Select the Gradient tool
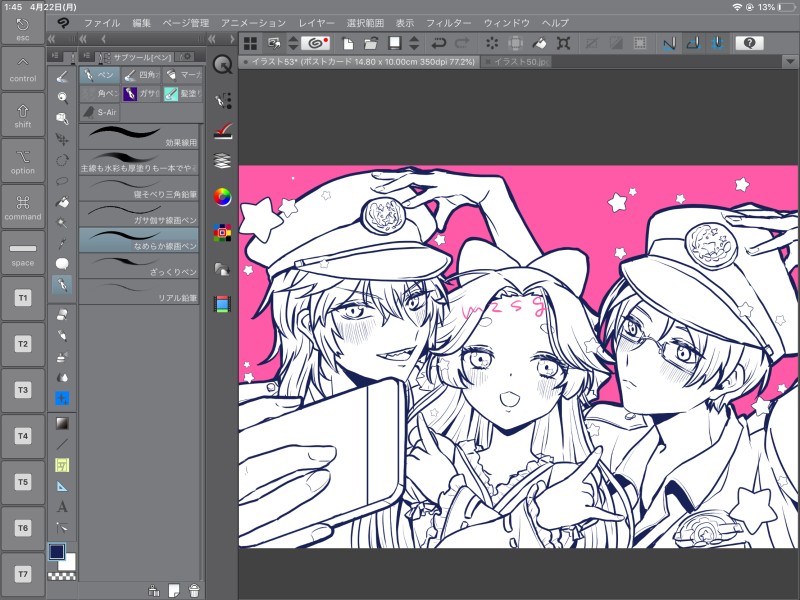This screenshot has height=600, width=800. (62, 423)
